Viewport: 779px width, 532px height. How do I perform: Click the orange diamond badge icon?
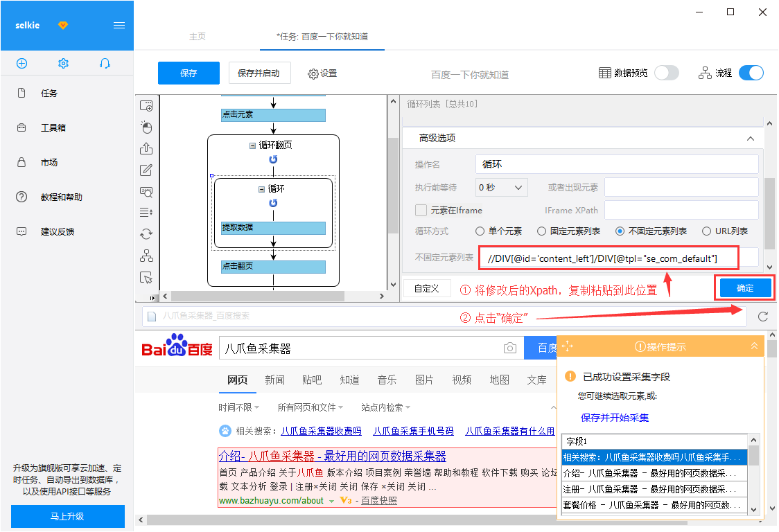pos(62,26)
